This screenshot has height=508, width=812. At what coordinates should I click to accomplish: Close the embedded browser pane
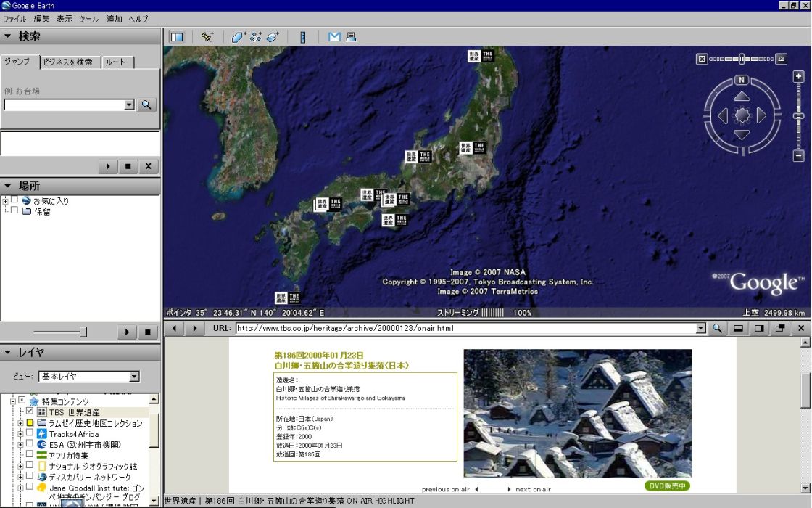click(x=801, y=328)
